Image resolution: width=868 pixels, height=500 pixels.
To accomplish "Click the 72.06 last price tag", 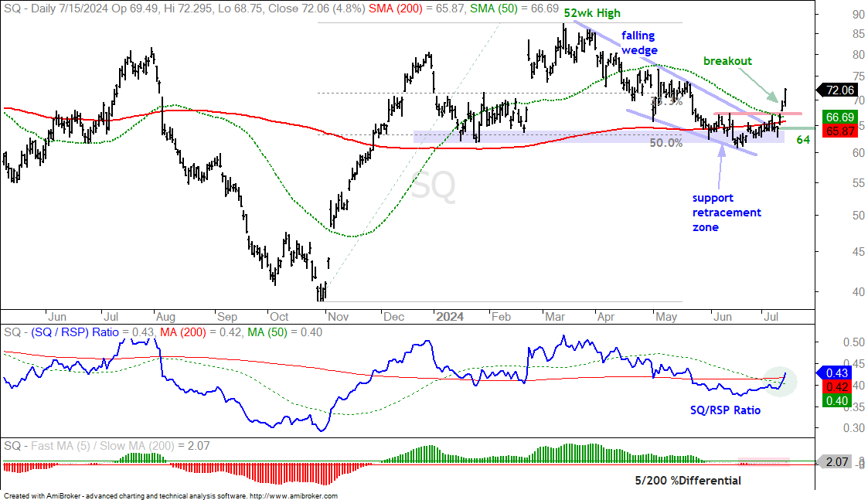I will click(837, 90).
